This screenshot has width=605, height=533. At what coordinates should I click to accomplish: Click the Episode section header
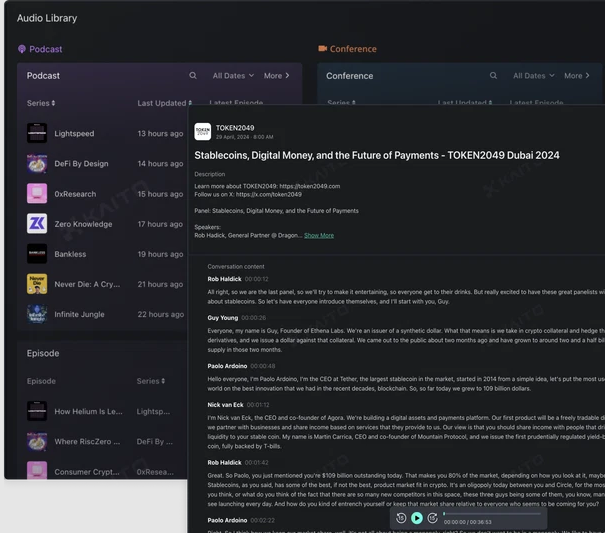pyautogui.click(x=43, y=353)
